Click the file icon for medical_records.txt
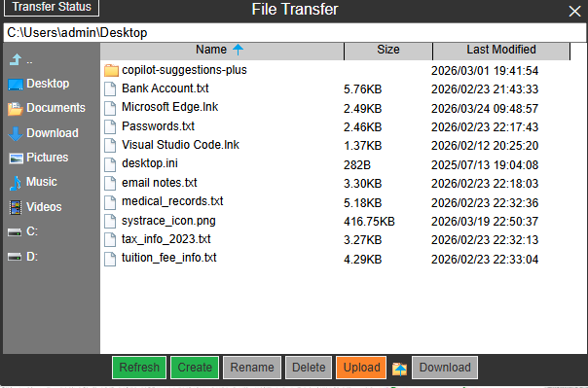588x388 pixels. 110,202
